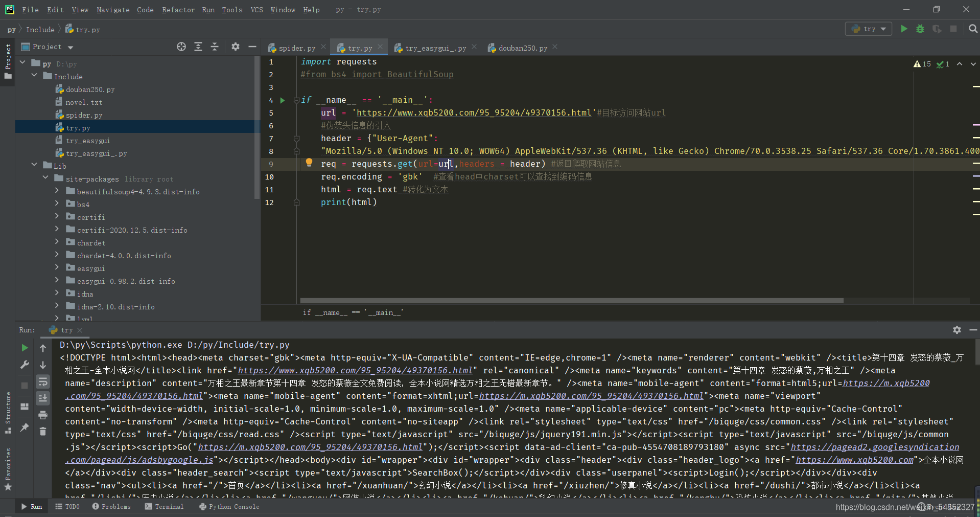Open the try run configuration dropdown
The height and width of the screenshot is (517, 980).
click(x=869, y=29)
